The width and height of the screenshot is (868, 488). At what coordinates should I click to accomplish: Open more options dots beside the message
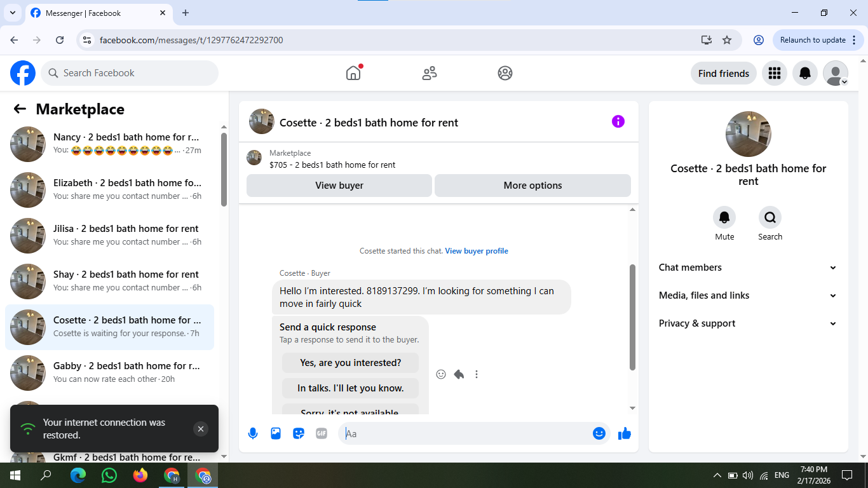point(477,374)
